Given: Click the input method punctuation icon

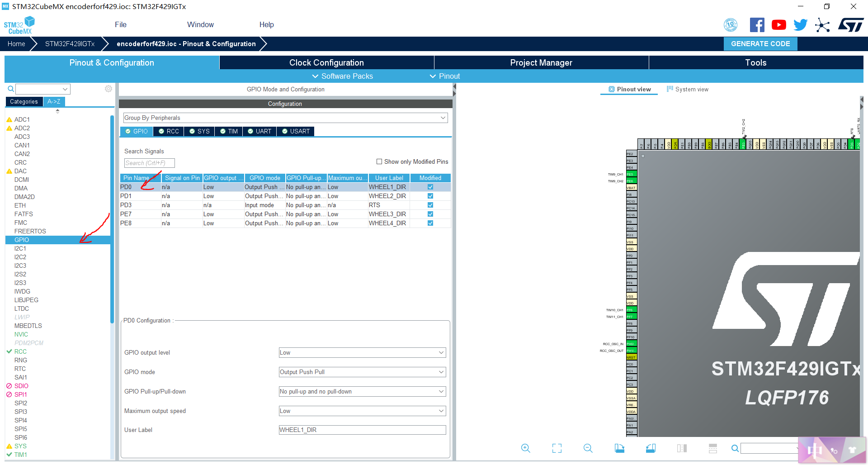Looking at the screenshot, I should pyautogui.click(x=834, y=451).
